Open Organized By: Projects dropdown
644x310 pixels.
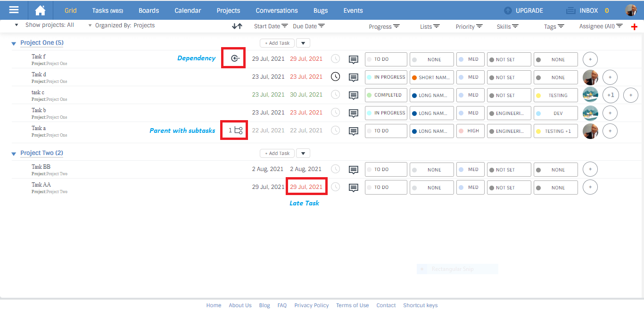122,25
